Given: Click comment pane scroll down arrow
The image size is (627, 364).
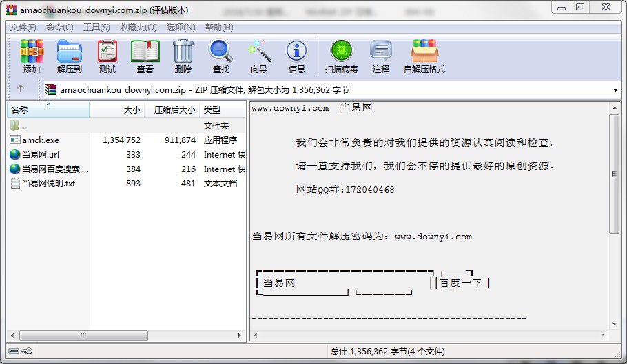Looking at the screenshot, I should pos(615,324).
